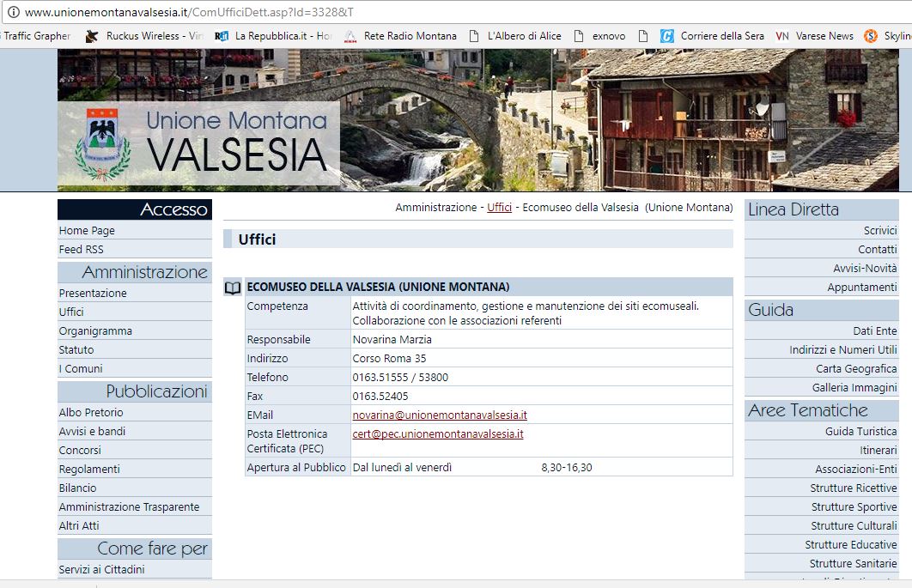Open Regolamenti link
This screenshot has height=588, width=912.
pos(89,469)
